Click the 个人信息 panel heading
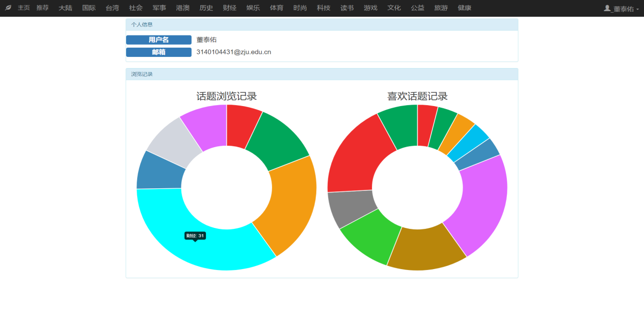The height and width of the screenshot is (334, 644). 322,24
